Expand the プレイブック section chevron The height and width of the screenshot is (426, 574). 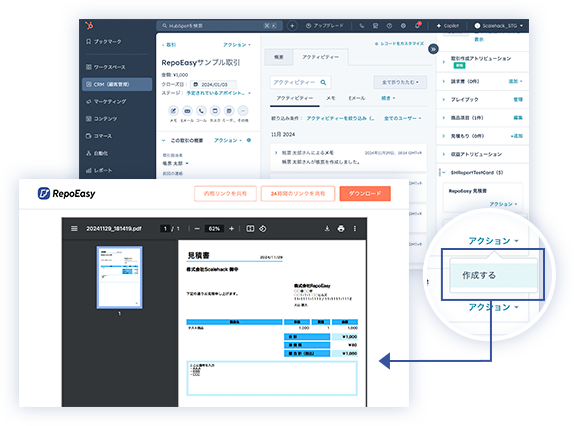tap(444, 100)
